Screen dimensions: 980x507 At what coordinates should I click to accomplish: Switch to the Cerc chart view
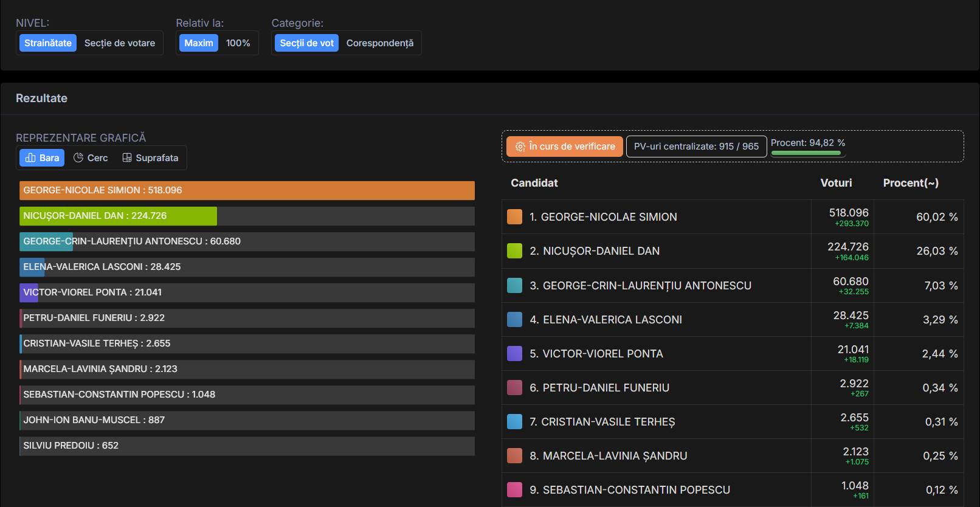[x=91, y=158]
